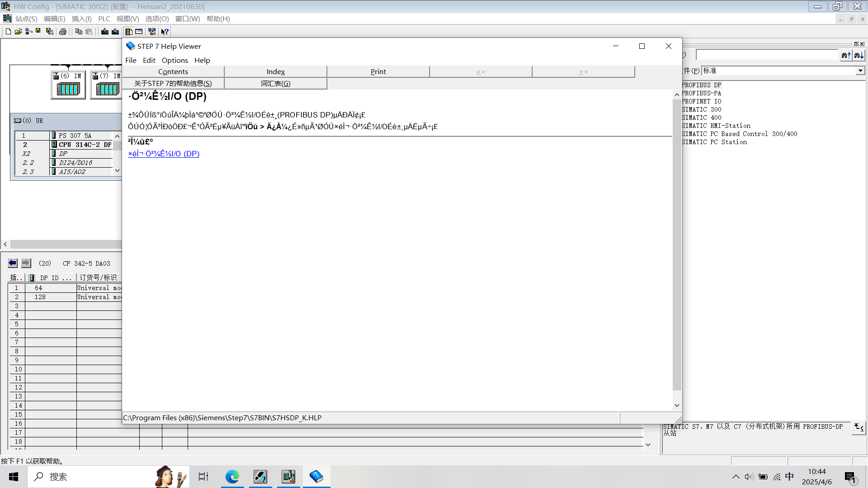Follow the blue I/O (DP) help link
The image size is (868, 488).
pos(164,154)
